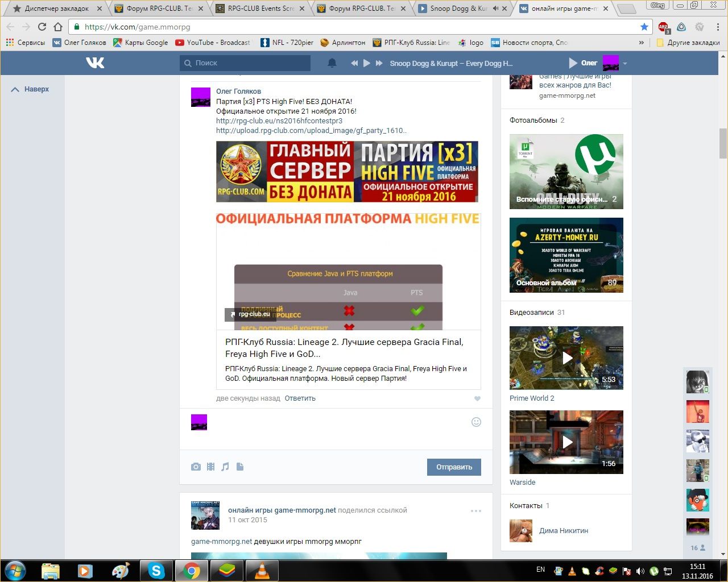
Task: Attach a video with film icon
Action: 210,467
